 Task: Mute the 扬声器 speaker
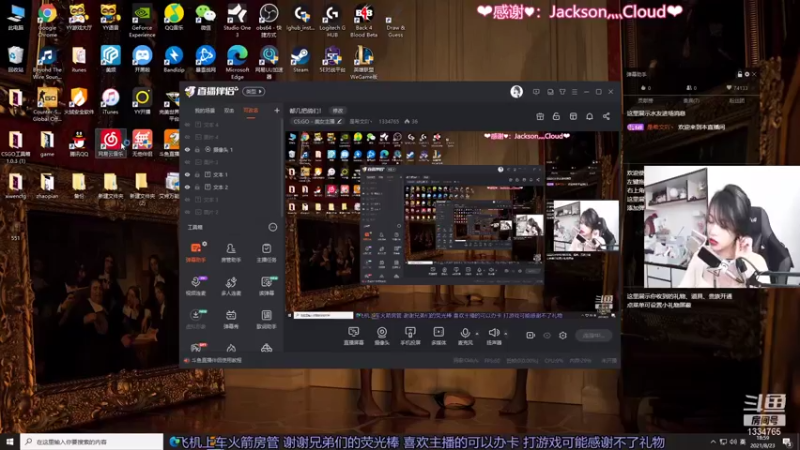(493, 336)
